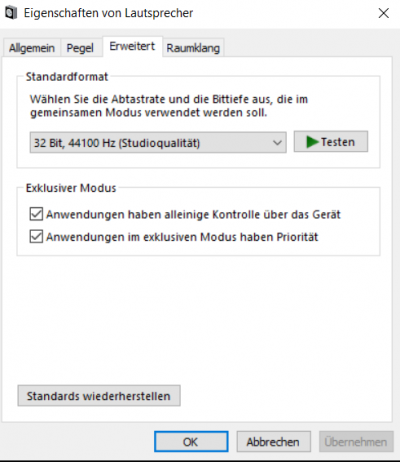Open the sample rate format combo box
The width and height of the screenshot is (400, 462).
pyautogui.click(x=158, y=143)
